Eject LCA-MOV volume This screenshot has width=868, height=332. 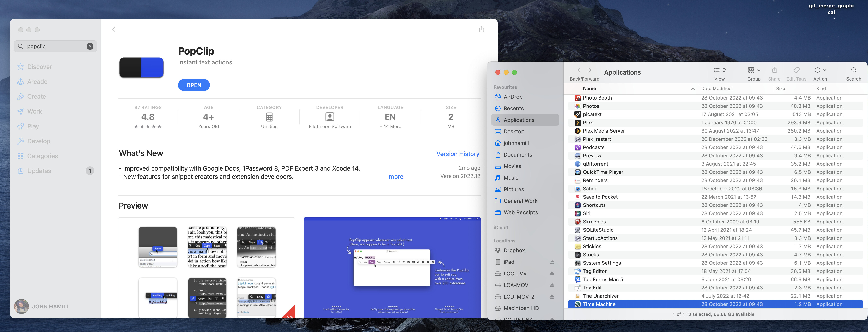[x=552, y=285]
